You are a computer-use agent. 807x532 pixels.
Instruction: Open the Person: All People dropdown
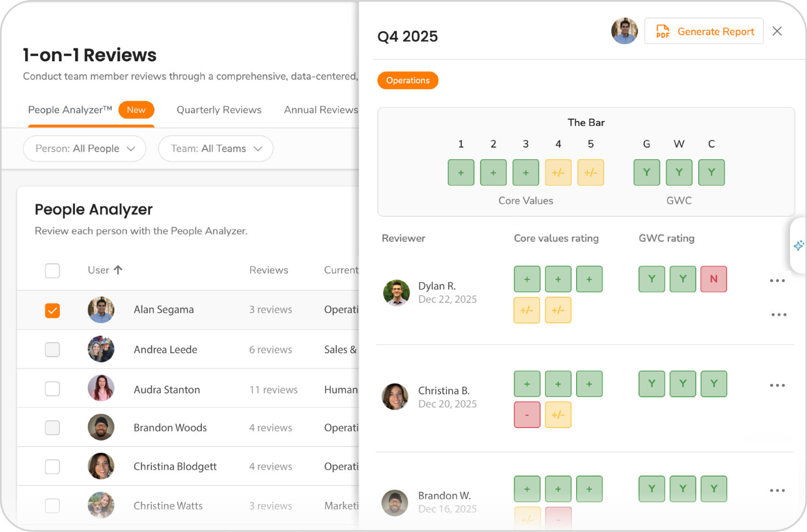84,148
